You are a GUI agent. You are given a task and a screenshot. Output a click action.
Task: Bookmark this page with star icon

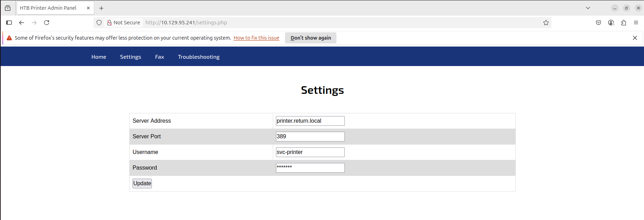546,23
